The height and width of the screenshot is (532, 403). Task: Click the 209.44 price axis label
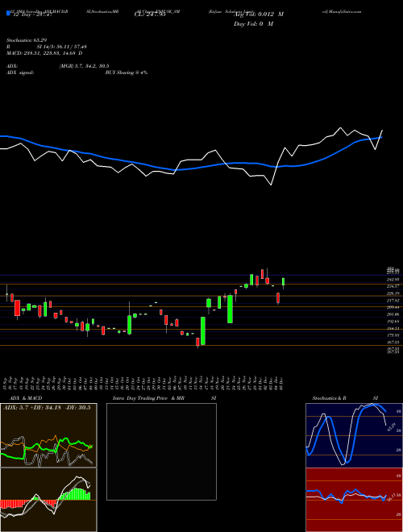click(x=393, y=307)
